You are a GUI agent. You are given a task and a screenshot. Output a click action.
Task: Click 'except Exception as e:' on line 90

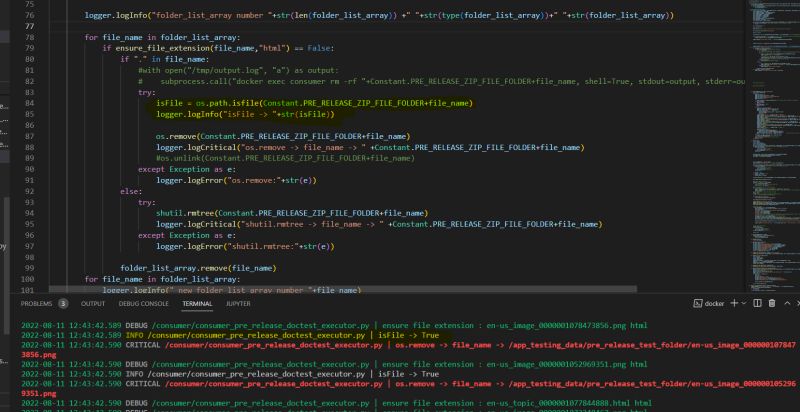[187, 169]
